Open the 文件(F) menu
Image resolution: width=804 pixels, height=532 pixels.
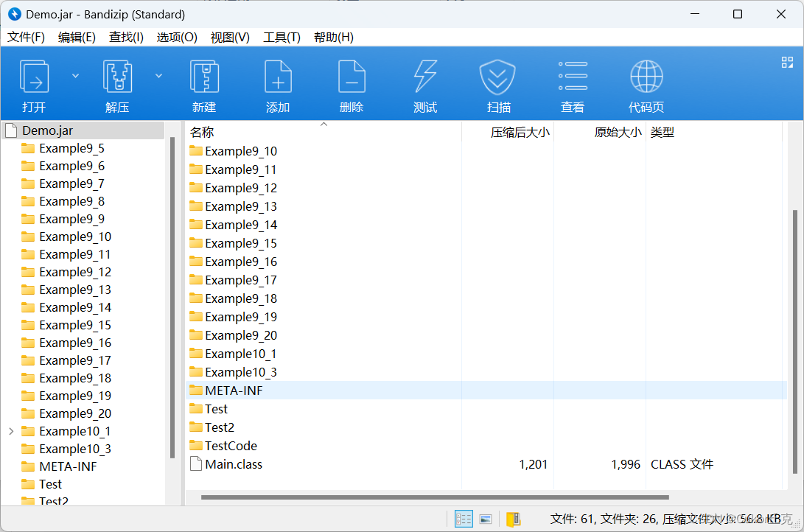point(26,38)
